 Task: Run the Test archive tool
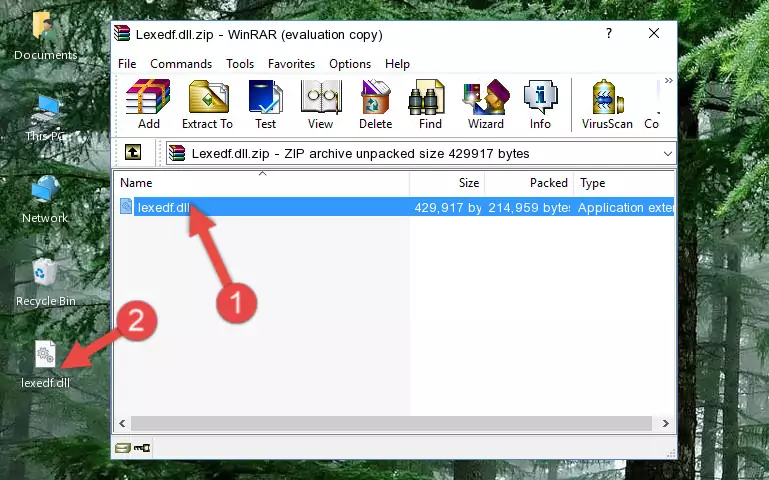[265, 104]
